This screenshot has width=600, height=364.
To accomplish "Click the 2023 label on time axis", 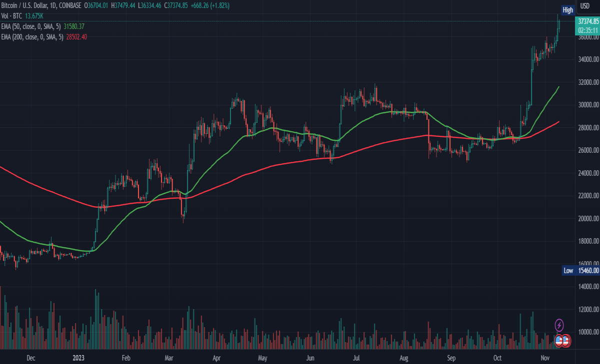I will (x=78, y=358).
